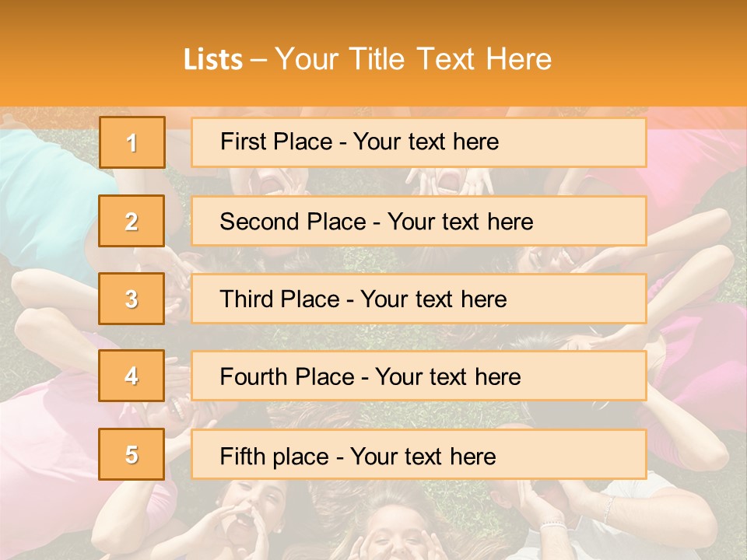747x560 pixels.
Task: Select the number 4 box
Action: 132,376
